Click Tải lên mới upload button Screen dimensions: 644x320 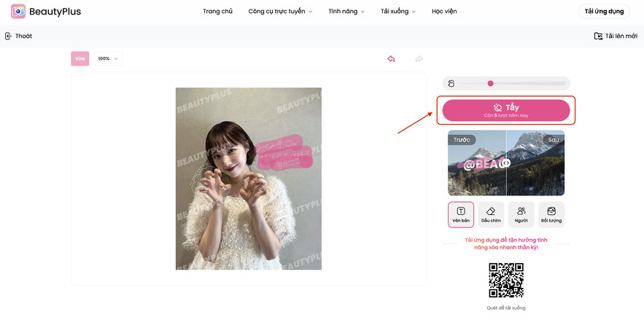[616, 36]
